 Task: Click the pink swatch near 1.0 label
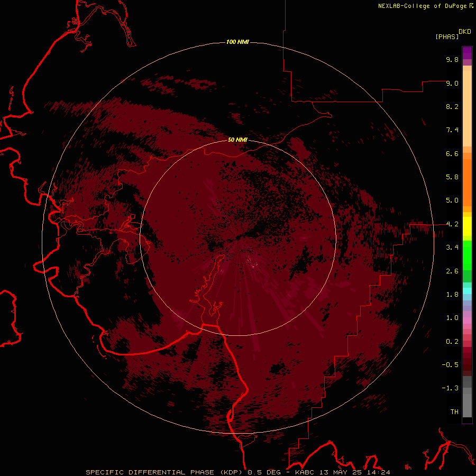click(x=467, y=321)
